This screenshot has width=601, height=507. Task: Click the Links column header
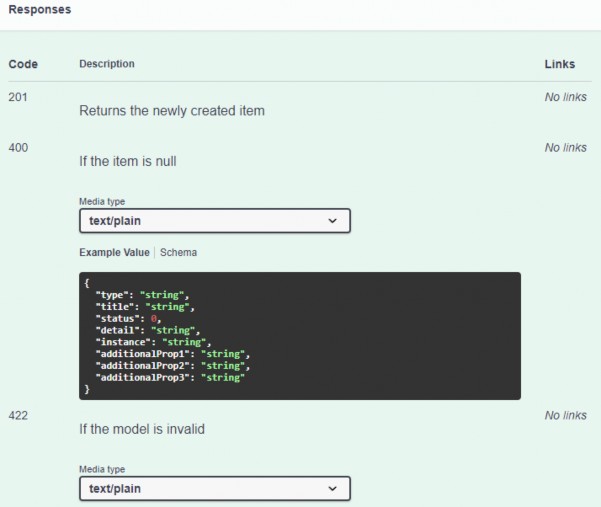coord(560,64)
